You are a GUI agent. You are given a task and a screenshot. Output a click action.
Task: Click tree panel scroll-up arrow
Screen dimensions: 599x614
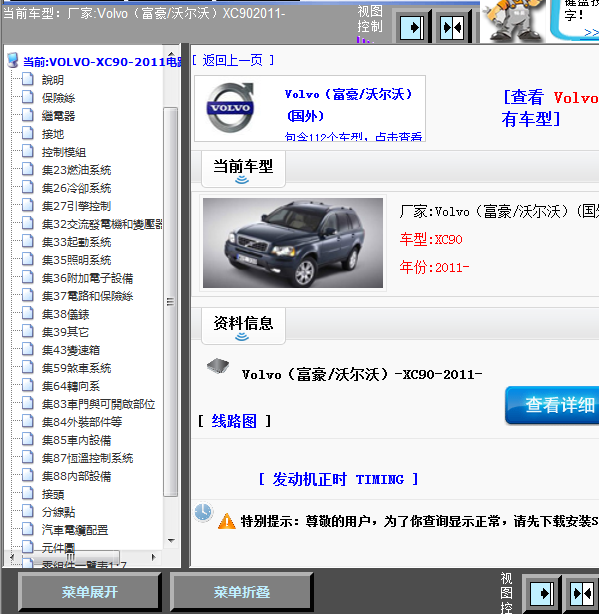(x=171, y=54)
